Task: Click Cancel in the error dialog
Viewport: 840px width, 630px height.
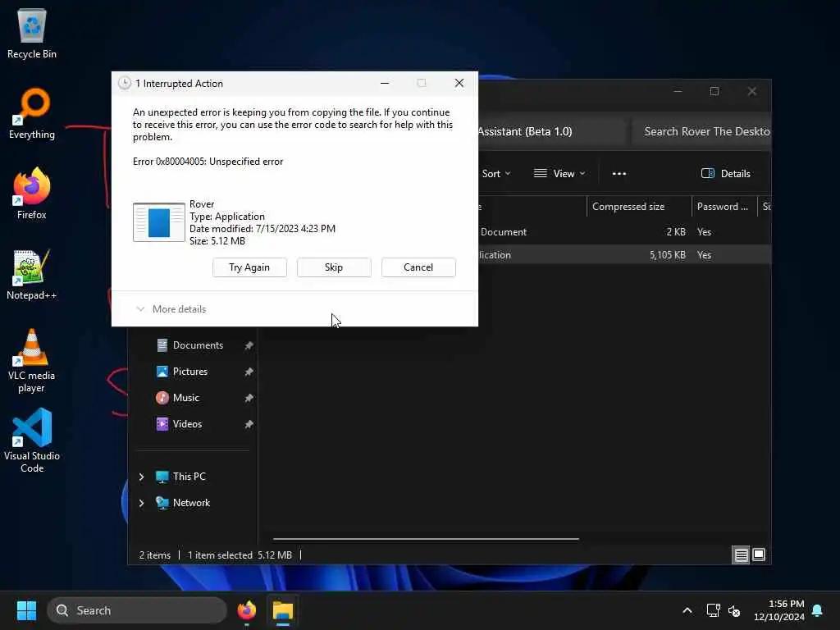Action: pyautogui.click(x=418, y=267)
